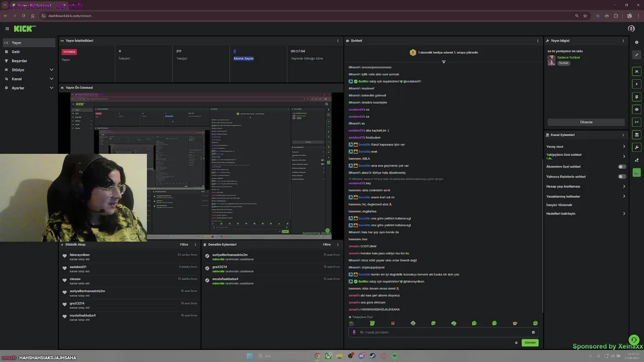Image resolution: width=644 pixels, height=362 pixels.
Task: Insert the first emote in quick emote row
Action: [x=352, y=323]
